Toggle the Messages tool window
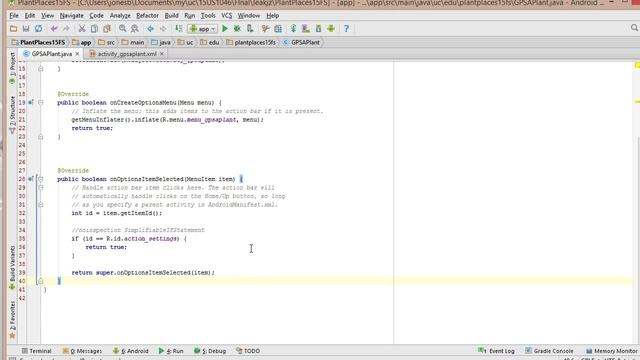Viewport: 640px width, 360px height. click(x=82, y=351)
